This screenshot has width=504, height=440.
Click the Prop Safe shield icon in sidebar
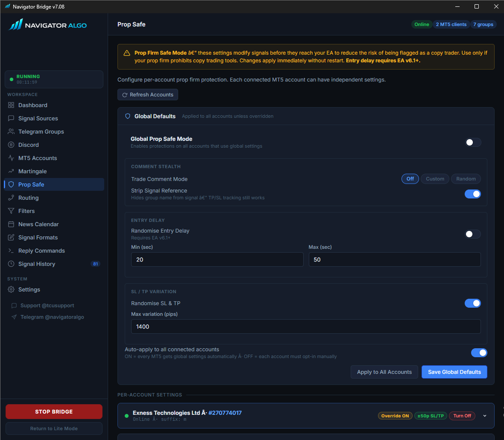click(11, 184)
